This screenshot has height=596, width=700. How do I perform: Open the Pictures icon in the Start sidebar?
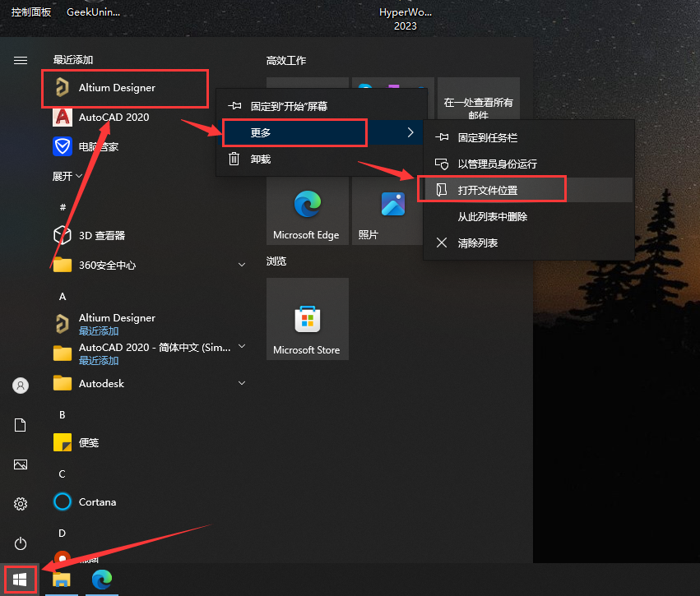[21, 464]
